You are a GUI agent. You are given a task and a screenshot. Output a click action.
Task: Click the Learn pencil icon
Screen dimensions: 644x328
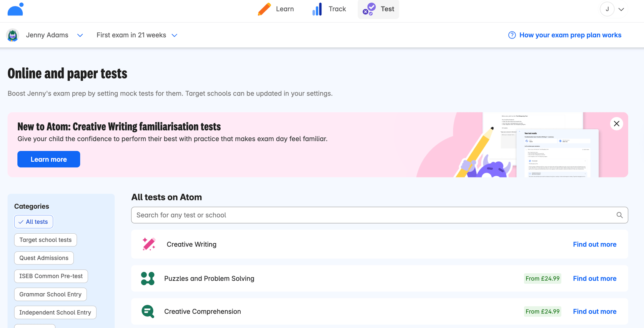[x=264, y=9]
